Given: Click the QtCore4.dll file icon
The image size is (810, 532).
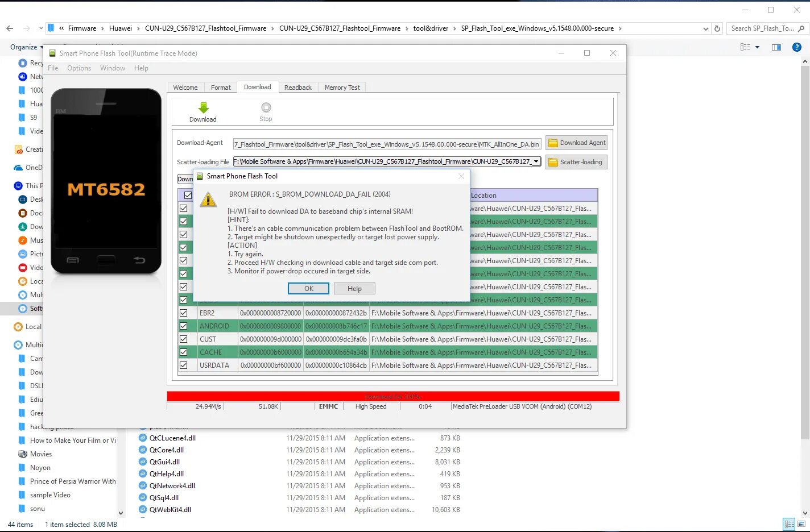Looking at the screenshot, I should 143,450.
